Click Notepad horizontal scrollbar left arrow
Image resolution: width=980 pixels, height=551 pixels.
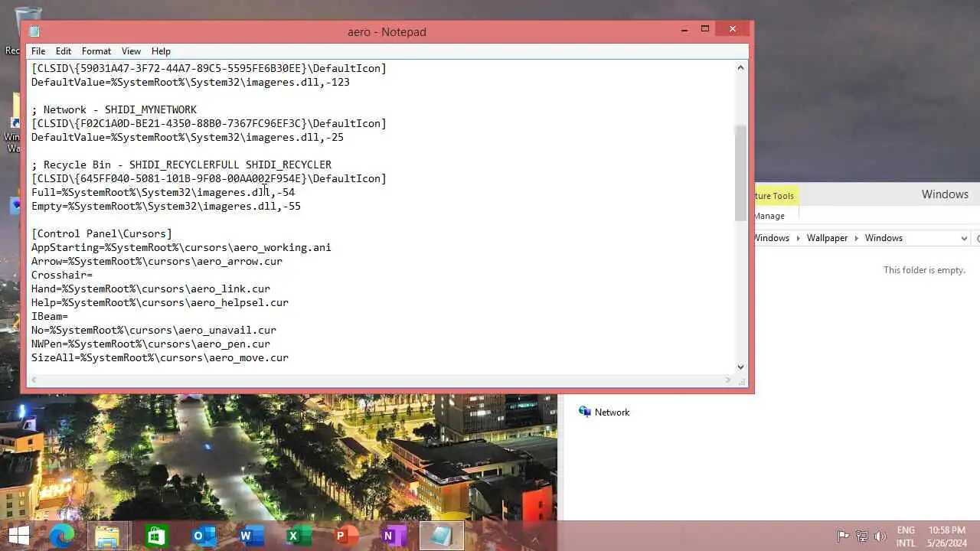pos(34,380)
